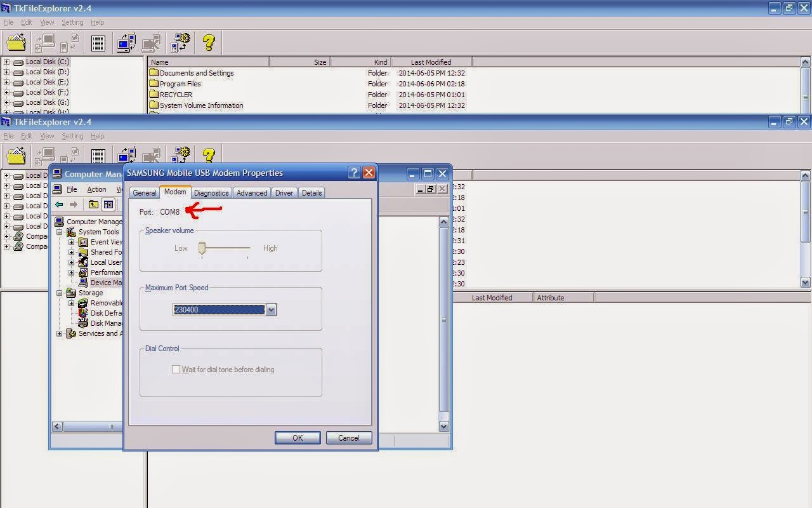The image size is (812, 508).
Task: Click the lower TkFileExplorer file list scrollbar down arrow
Action: (x=806, y=283)
